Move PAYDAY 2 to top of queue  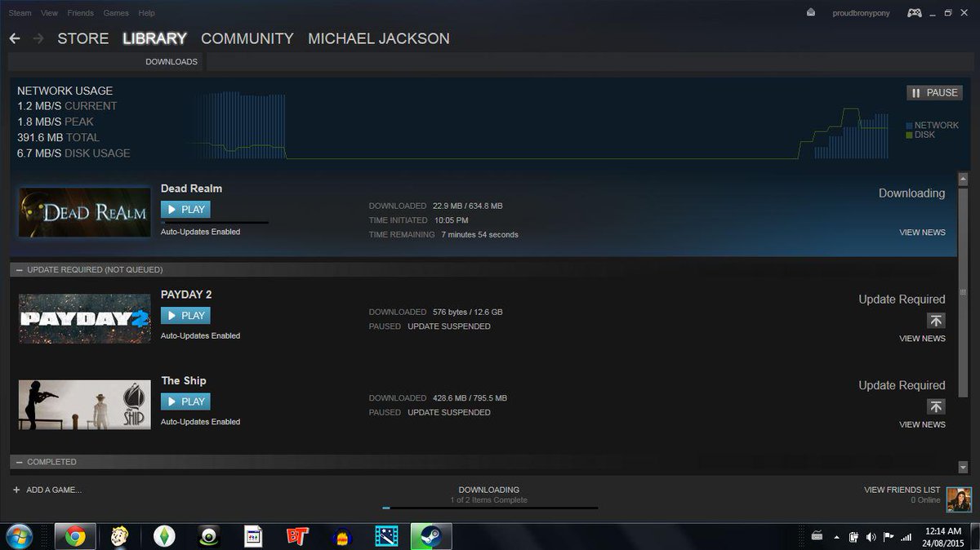pos(936,321)
